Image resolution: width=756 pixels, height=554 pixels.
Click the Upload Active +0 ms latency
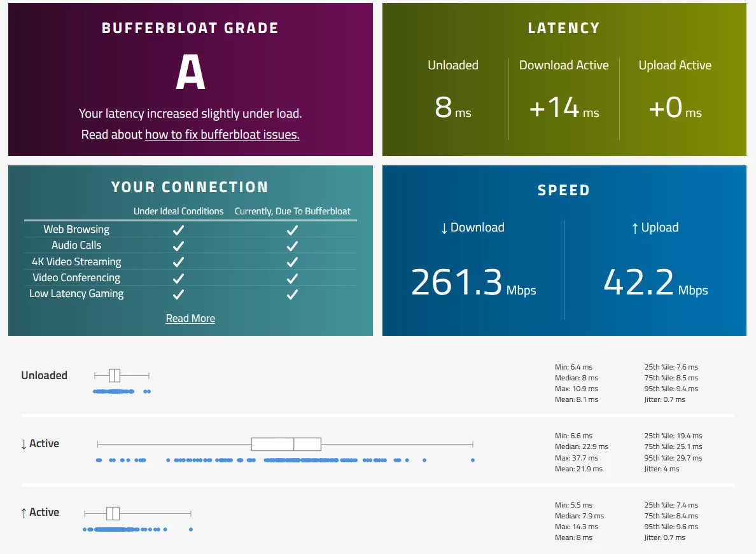click(x=675, y=107)
